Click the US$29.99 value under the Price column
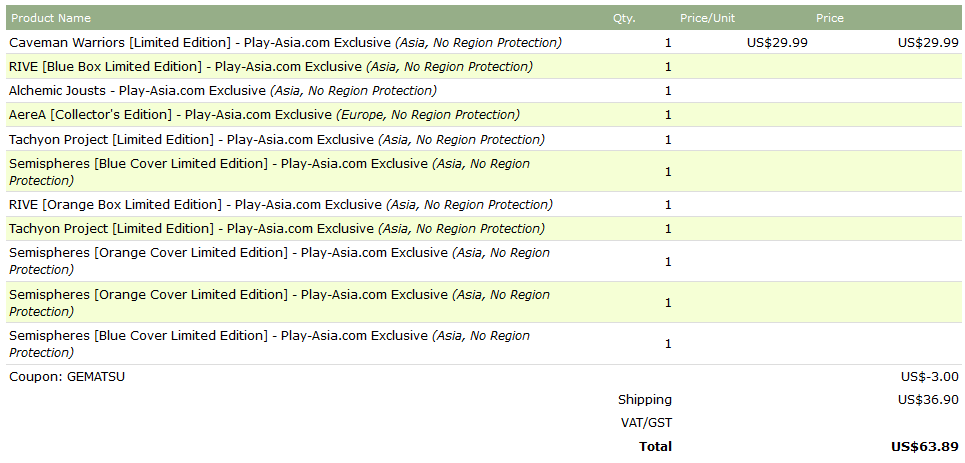 click(x=928, y=42)
